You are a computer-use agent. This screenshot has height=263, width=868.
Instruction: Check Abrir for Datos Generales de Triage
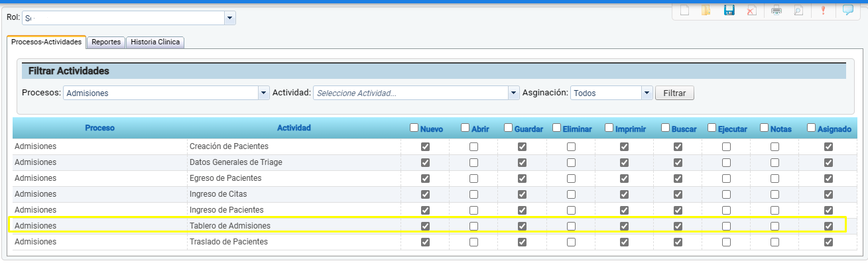[x=473, y=162]
